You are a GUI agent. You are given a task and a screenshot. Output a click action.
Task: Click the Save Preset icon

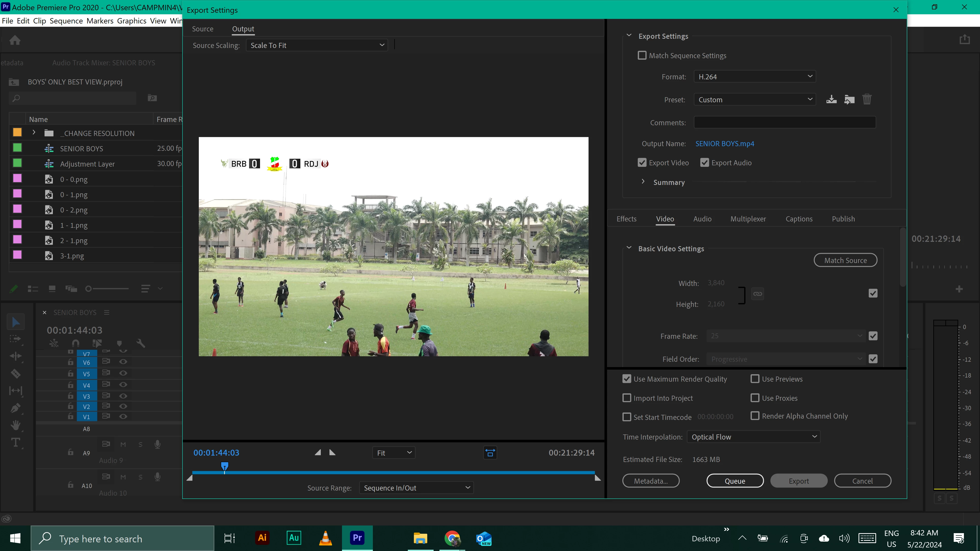pos(831,100)
